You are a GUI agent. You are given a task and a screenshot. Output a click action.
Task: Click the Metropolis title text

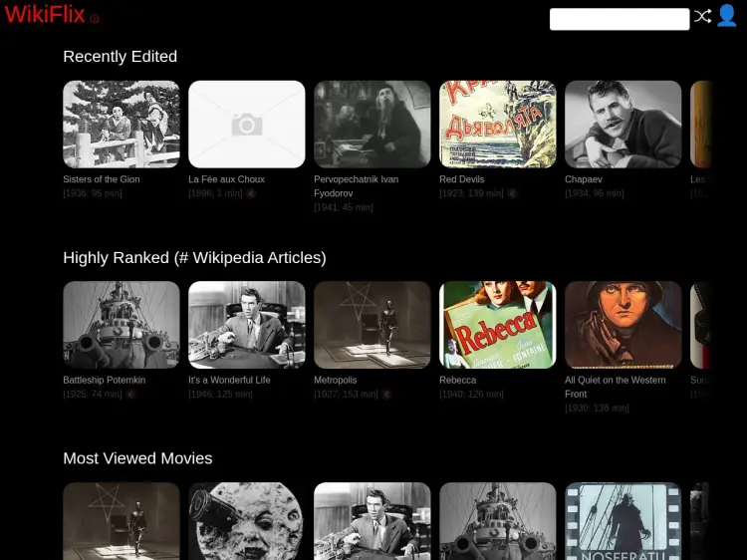tap(335, 380)
